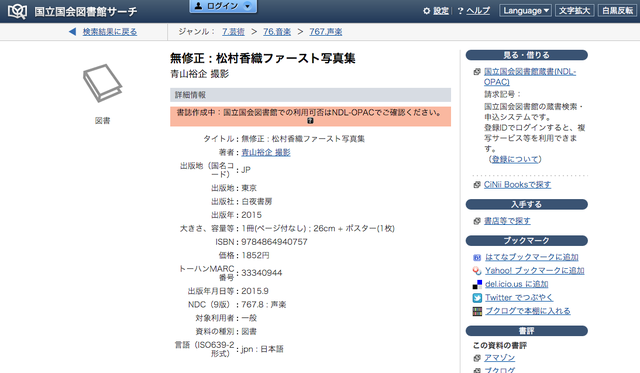640x373 pixels.
Task: Click the Twitter bird icon
Action: (x=477, y=298)
